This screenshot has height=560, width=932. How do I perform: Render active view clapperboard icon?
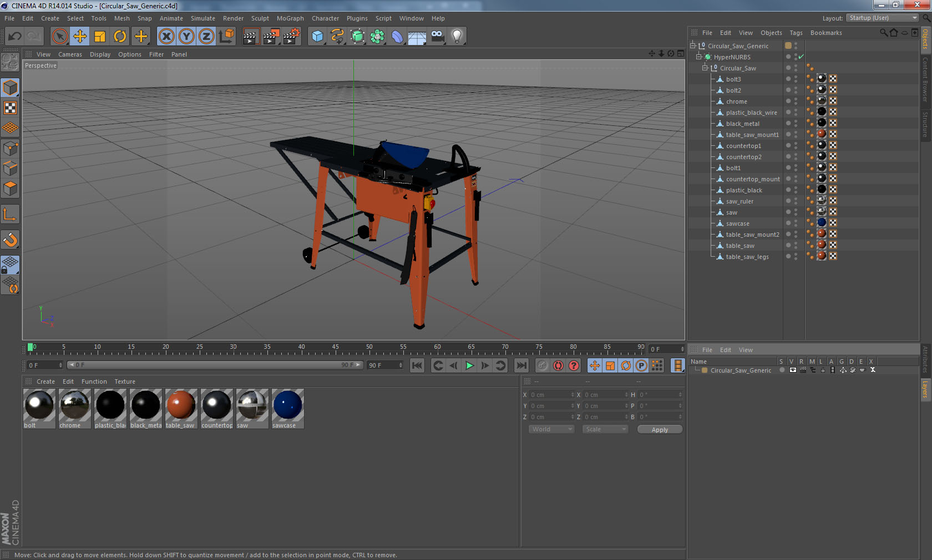[x=251, y=37]
